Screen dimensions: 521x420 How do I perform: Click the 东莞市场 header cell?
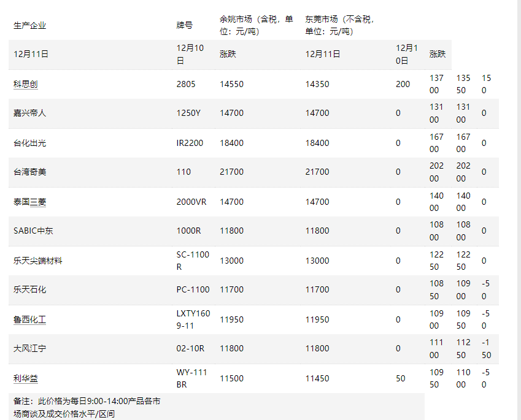point(339,25)
